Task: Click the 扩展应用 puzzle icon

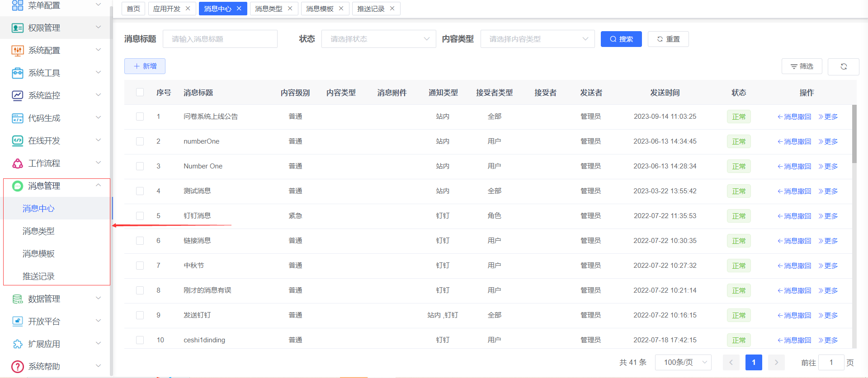Action: [x=18, y=344]
